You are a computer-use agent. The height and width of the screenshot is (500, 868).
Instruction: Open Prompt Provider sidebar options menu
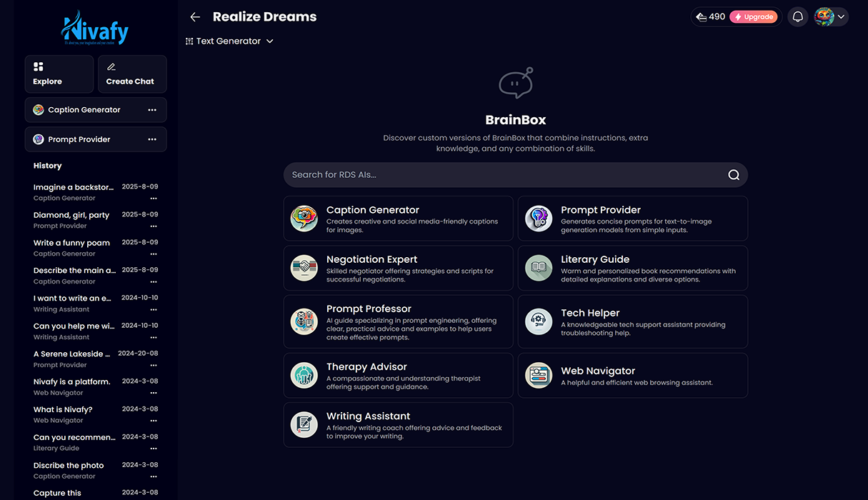152,139
